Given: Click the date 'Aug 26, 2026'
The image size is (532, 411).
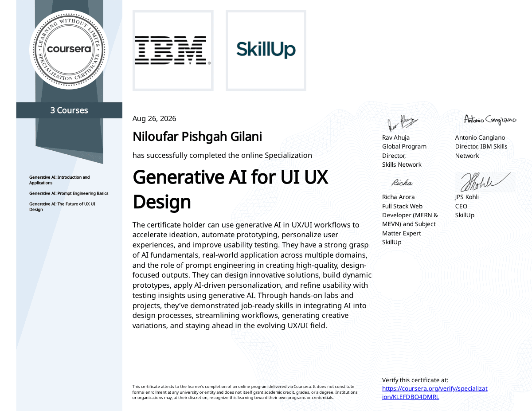Looking at the screenshot, I should (154, 118).
